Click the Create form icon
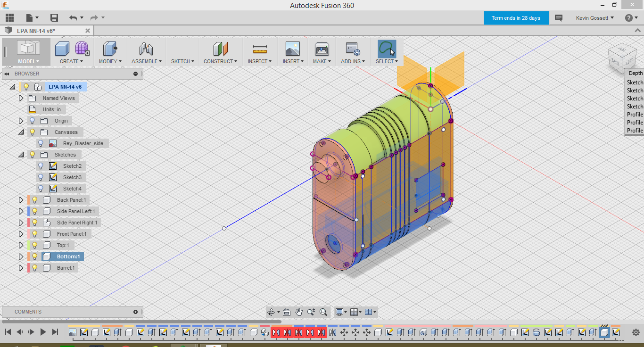644x347 pixels. 82,49
